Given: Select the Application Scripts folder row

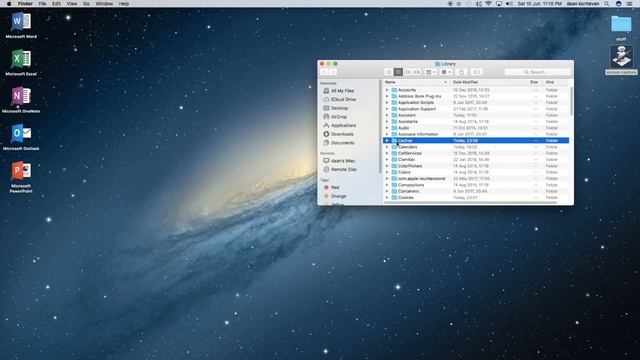Looking at the screenshot, I should (x=476, y=102).
